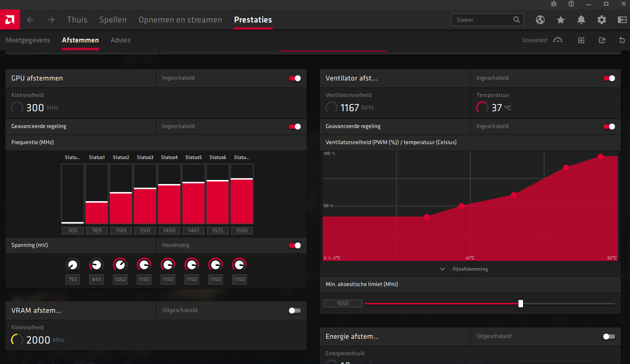
Task: Click the 1400 frequency value field
Action: tap(169, 230)
